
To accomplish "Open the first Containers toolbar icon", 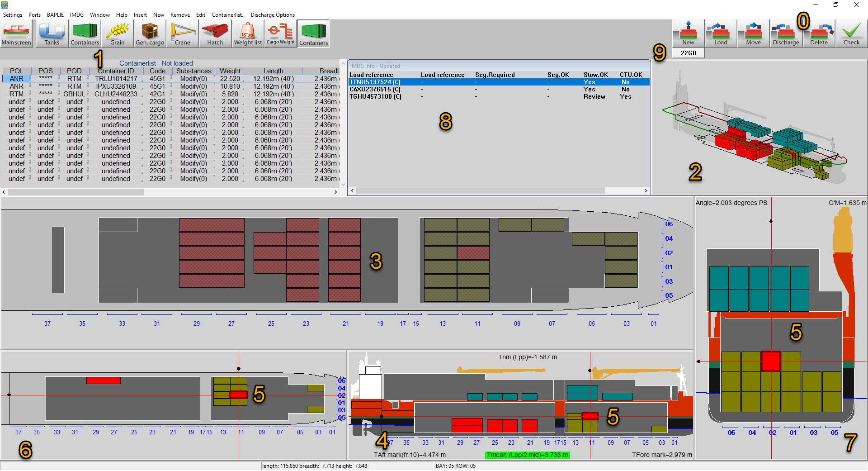I will pos(85,33).
